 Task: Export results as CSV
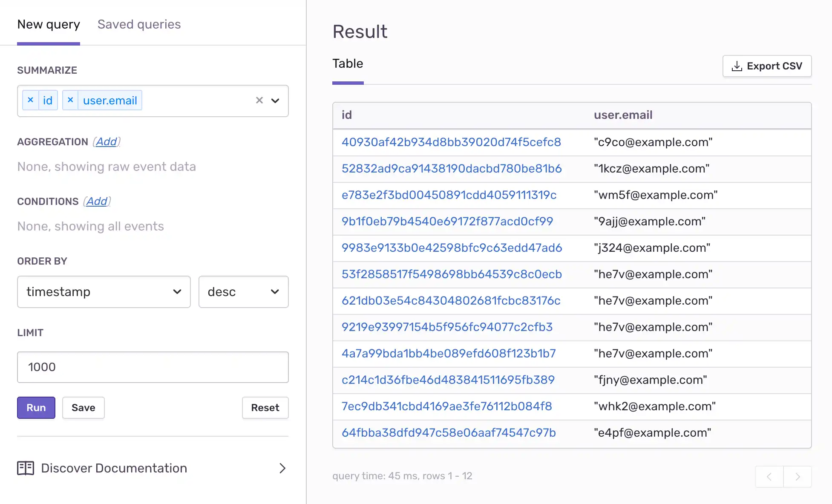point(767,66)
